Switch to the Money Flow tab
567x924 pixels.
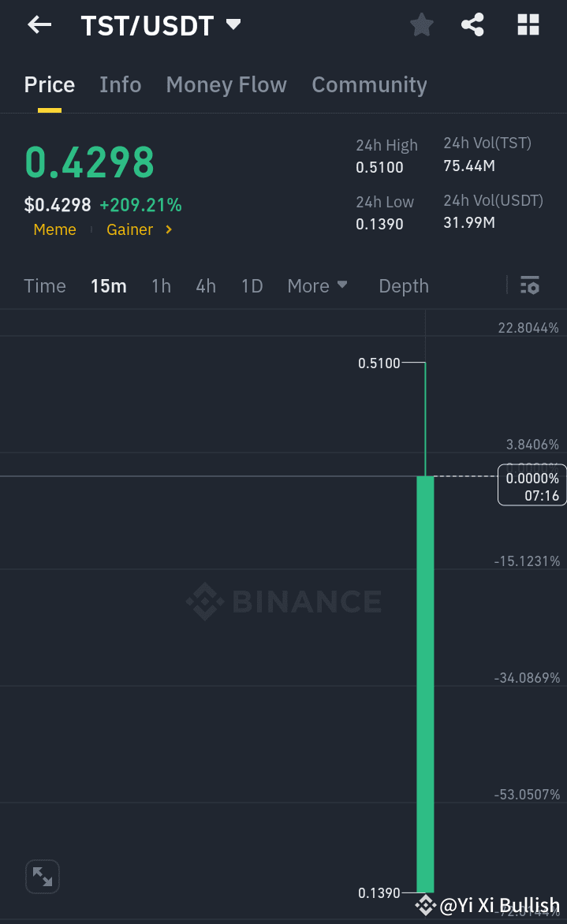coord(226,84)
